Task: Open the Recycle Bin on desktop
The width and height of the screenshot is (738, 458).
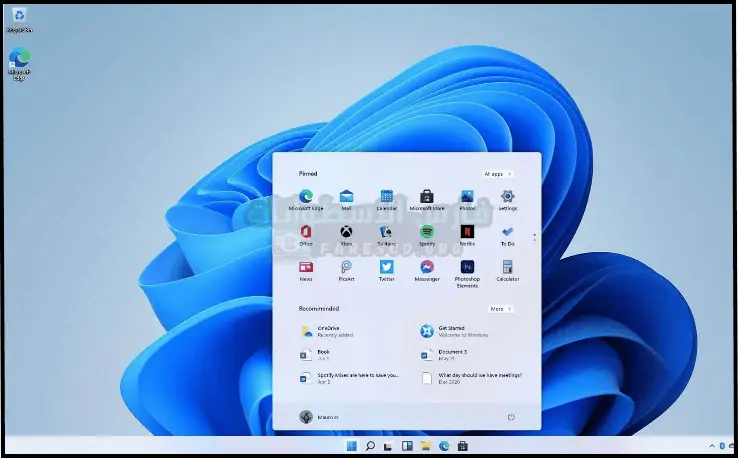Action: coord(19,18)
